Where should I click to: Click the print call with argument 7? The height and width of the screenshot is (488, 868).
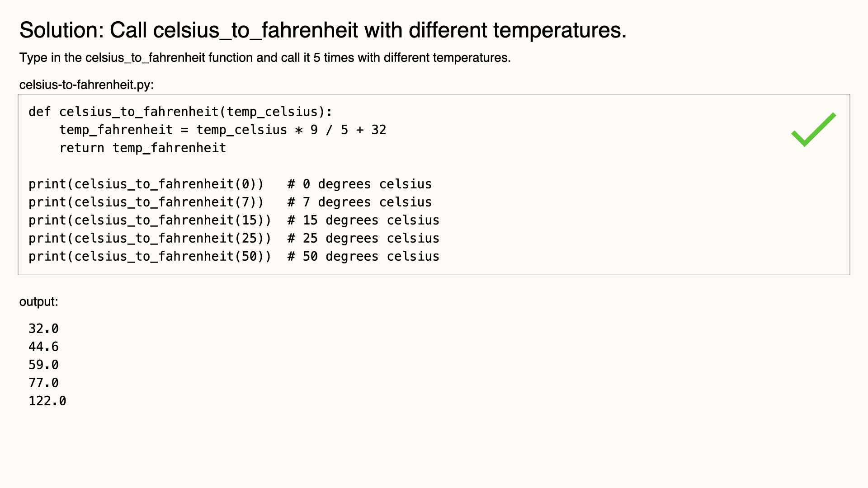pyautogui.click(x=146, y=202)
